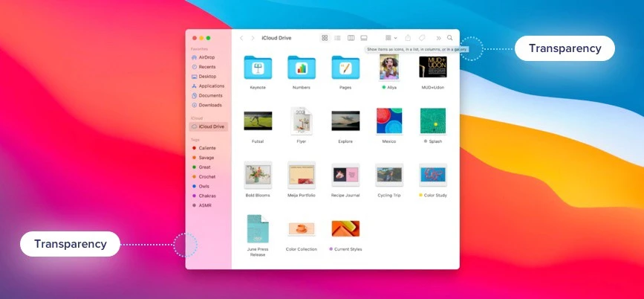Minimize Finder with the yellow button
The width and height of the screenshot is (644, 299).
(201, 38)
